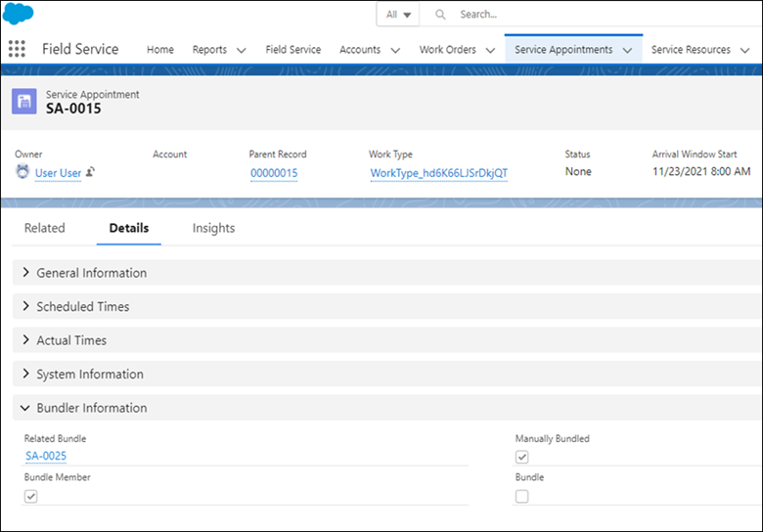Collapse the Bundler Information section
This screenshot has width=763, height=532.
click(x=386, y=408)
